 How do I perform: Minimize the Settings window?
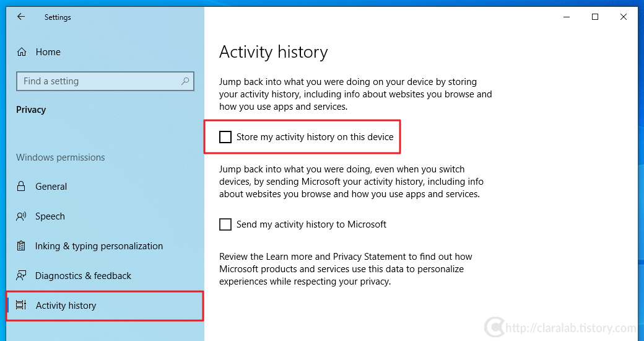point(567,17)
